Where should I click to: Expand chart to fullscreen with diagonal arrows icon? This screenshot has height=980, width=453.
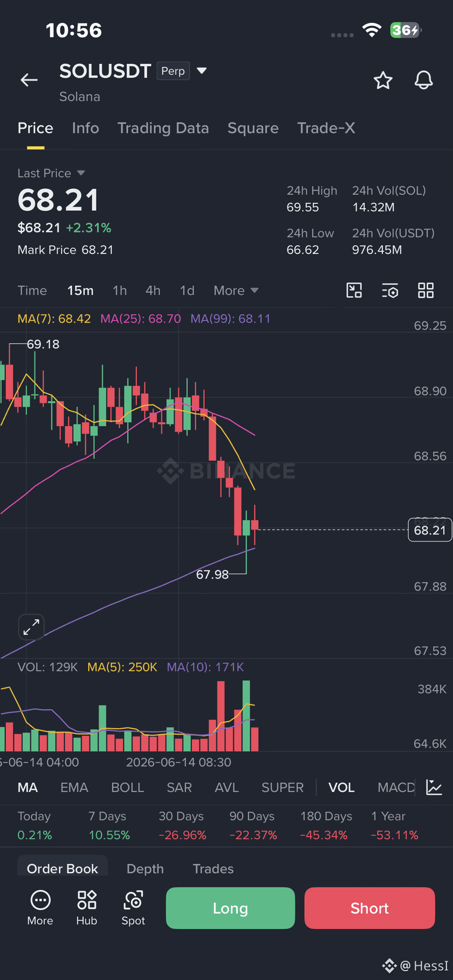tap(31, 627)
